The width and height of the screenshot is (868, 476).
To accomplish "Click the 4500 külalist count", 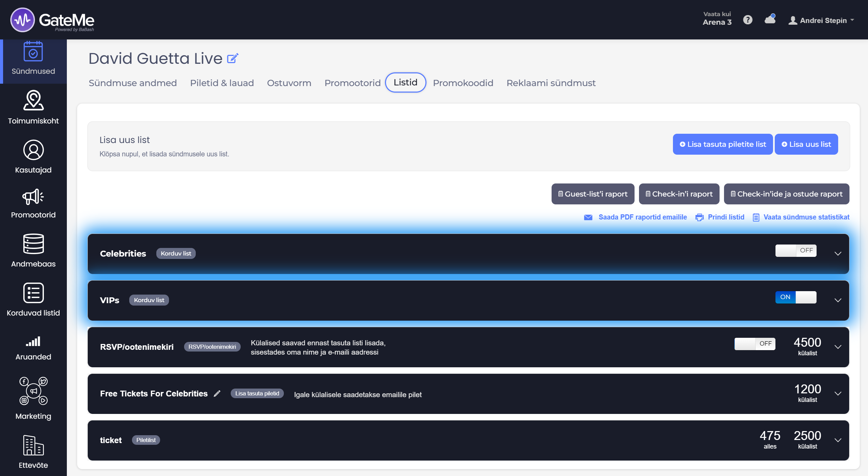I will coord(807,347).
